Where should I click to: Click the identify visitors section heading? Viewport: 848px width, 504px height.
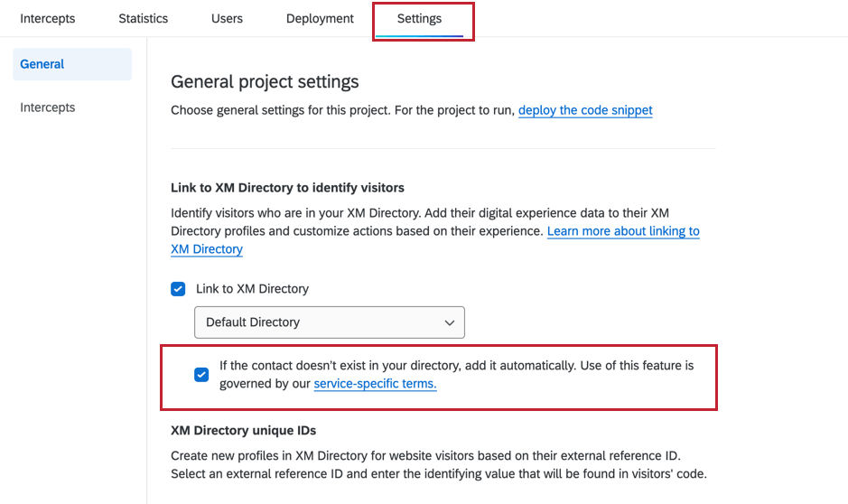click(x=288, y=188)
